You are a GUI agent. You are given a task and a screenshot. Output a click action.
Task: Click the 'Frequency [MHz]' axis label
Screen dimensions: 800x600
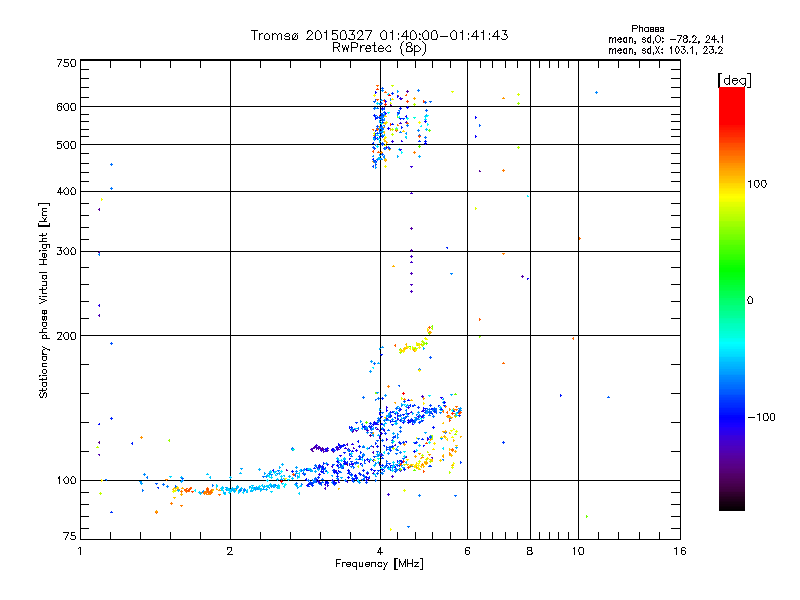379,564
